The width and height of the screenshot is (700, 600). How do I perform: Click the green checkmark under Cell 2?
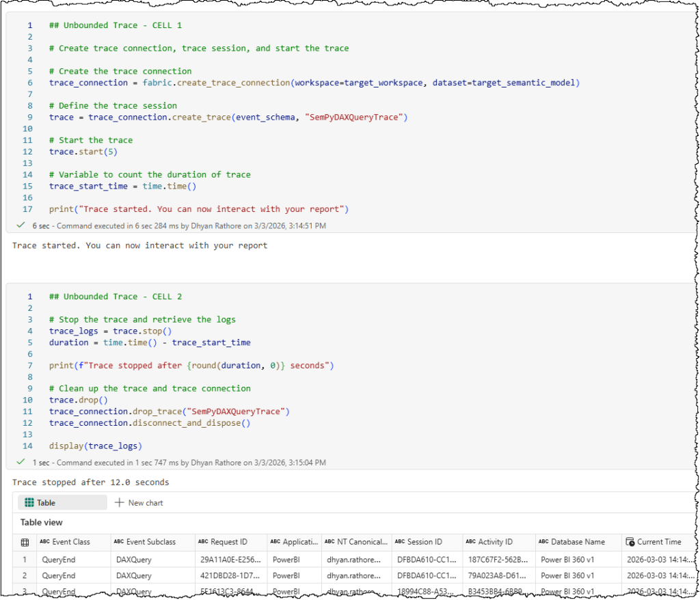[x=21, y=462]
